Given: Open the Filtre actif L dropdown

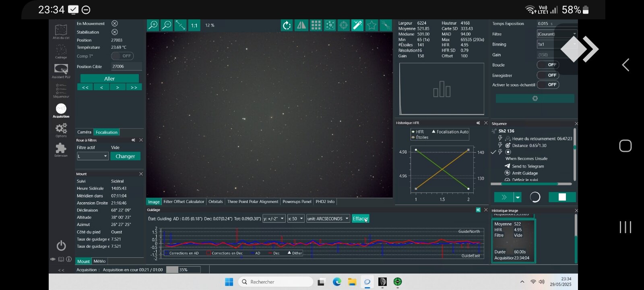Looking at the screenshot, I should click(x=93, y=156).
